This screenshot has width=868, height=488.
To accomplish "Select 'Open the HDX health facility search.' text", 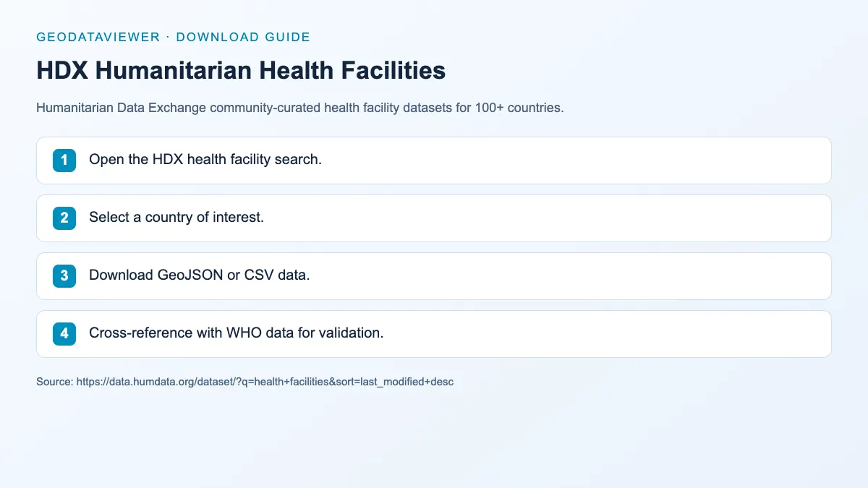I will click(205, 160).
